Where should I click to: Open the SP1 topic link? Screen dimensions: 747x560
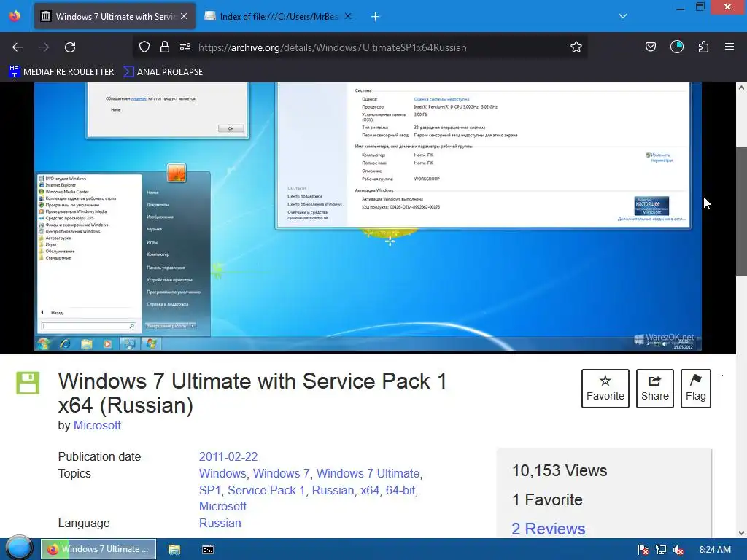coord(210,490)
